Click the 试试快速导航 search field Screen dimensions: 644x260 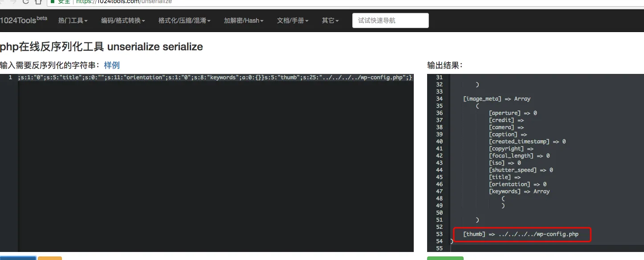(390, 20)
